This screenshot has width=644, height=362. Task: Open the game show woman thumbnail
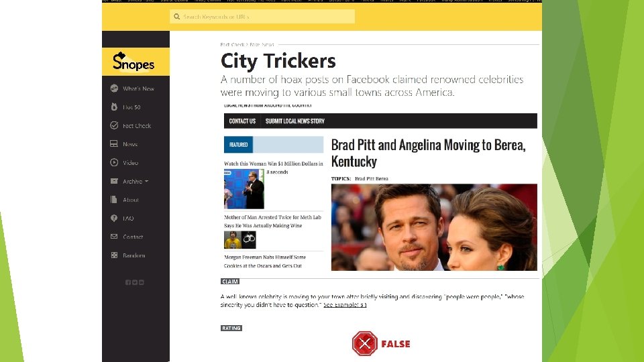(244, 189)
